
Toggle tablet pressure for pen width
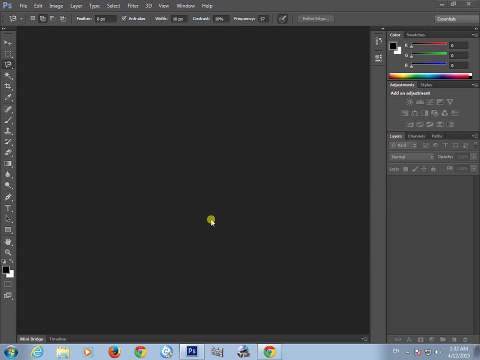pos(282,19)
